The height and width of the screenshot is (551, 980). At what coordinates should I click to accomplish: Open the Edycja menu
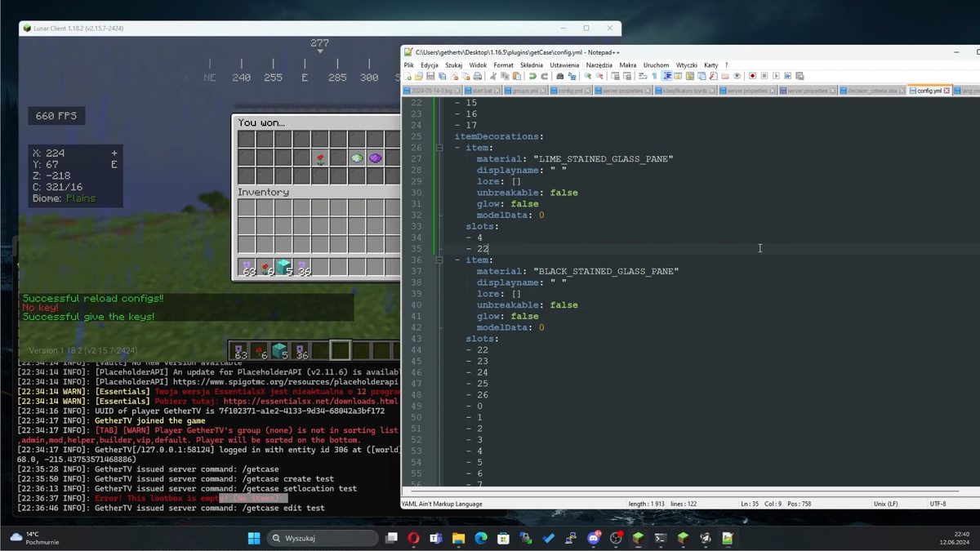[430, 65]
